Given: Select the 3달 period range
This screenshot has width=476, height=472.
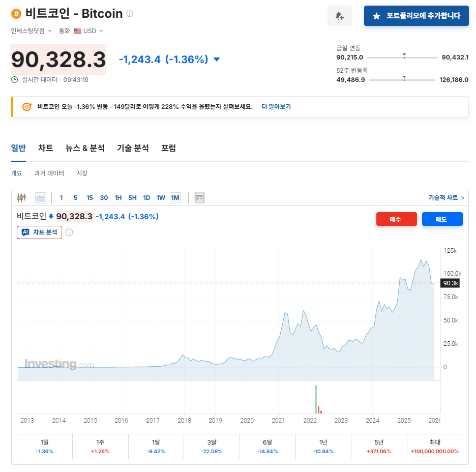Looking at the screenshot, I should (212, 447).
